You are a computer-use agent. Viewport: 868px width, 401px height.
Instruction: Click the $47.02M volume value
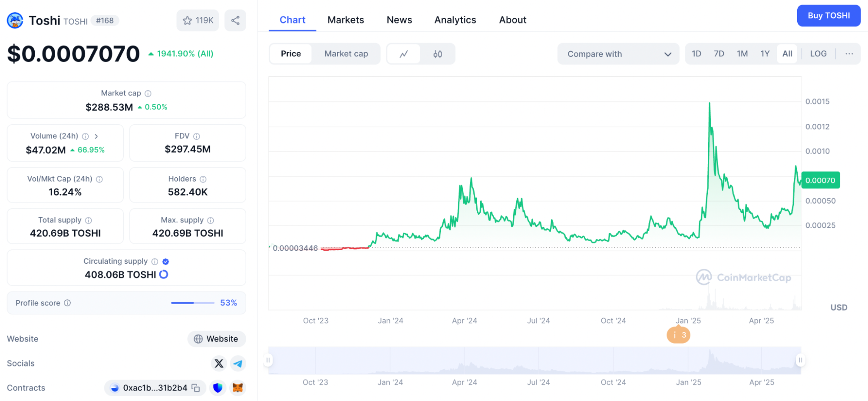pos(46,150)
